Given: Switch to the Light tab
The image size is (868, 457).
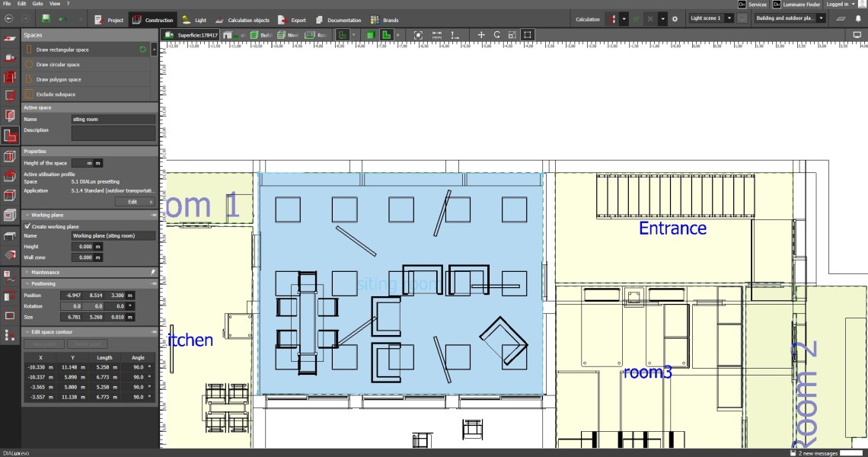Looking at the screenshot, I should coord(195,20).
